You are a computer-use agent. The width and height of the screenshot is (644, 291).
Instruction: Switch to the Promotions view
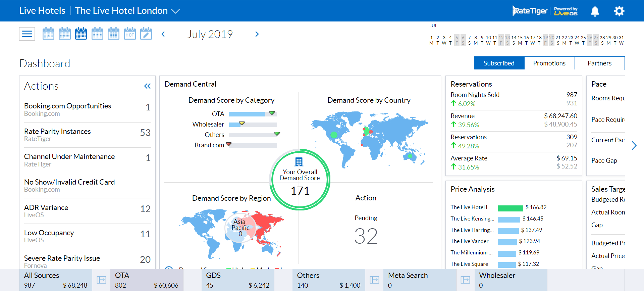[x=549, y=63]
